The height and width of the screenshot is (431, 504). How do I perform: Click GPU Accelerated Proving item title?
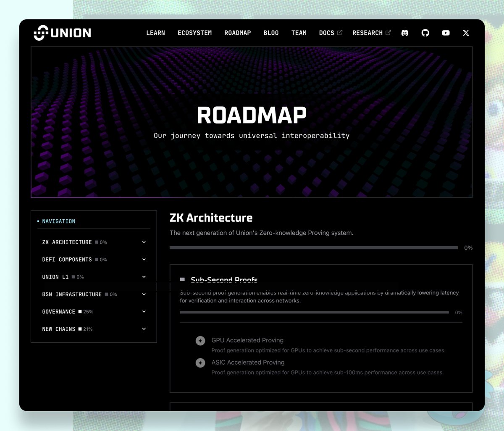247,340
